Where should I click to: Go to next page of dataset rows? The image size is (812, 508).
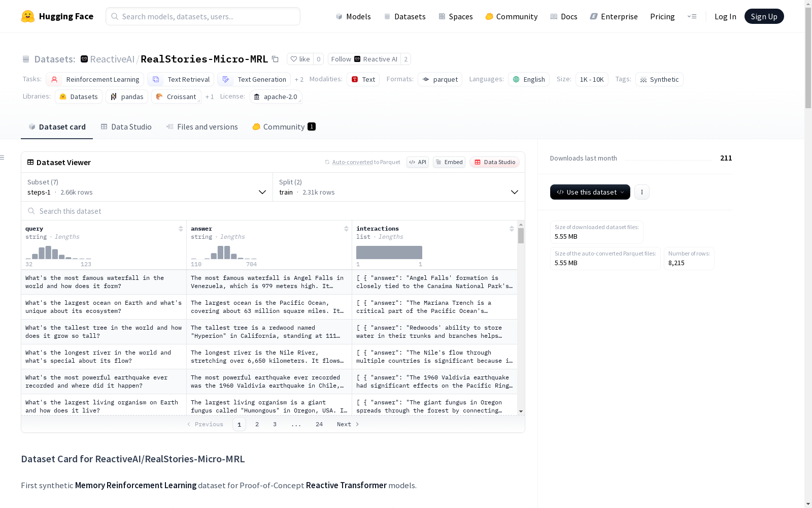(x=348, y=424)
